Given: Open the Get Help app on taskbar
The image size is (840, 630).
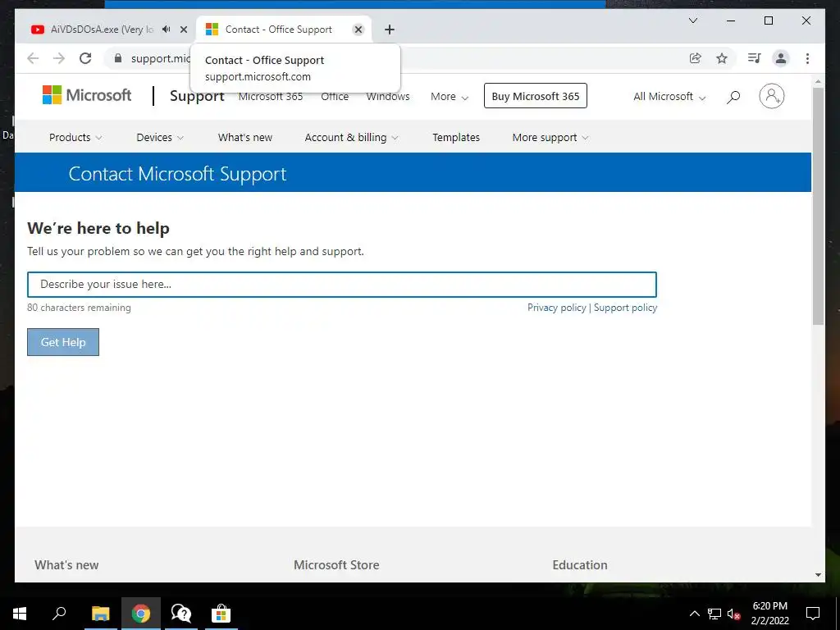Looking at the screenshot, I should click(181, 614).
